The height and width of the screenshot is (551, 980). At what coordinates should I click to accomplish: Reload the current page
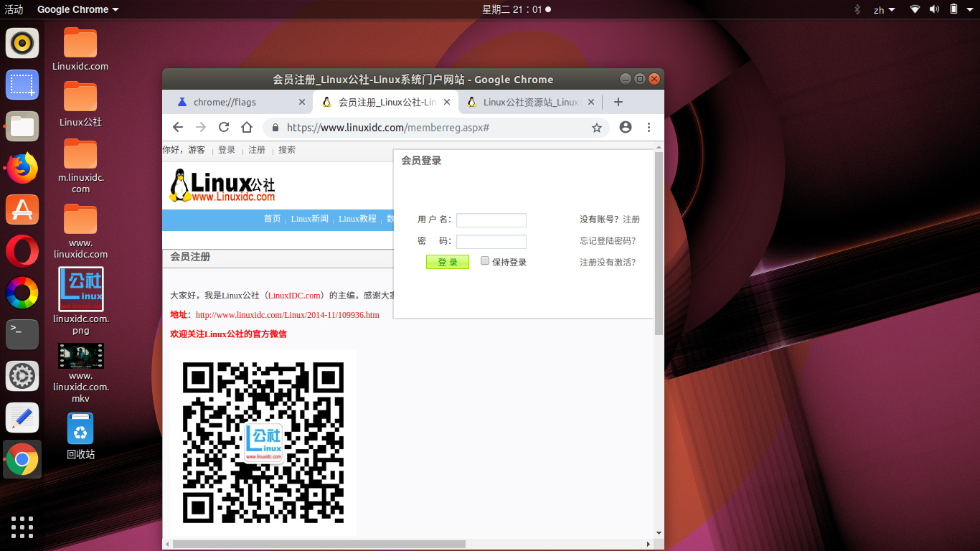pyautogui.click(x=224, y=127)
